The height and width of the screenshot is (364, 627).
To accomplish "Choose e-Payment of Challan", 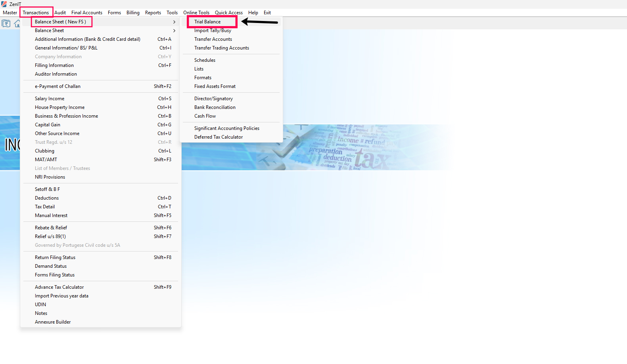I will (58, 86).
